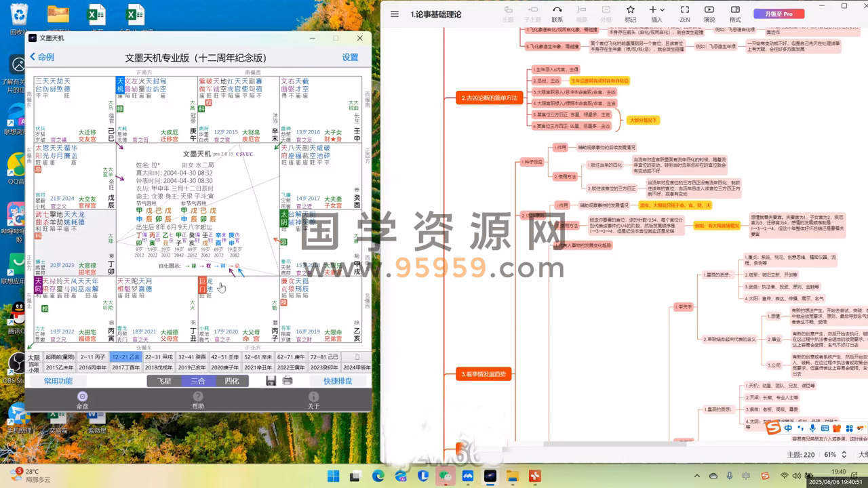Click the 标记 star marker icon
868x488 pixels.
(630, 14)
